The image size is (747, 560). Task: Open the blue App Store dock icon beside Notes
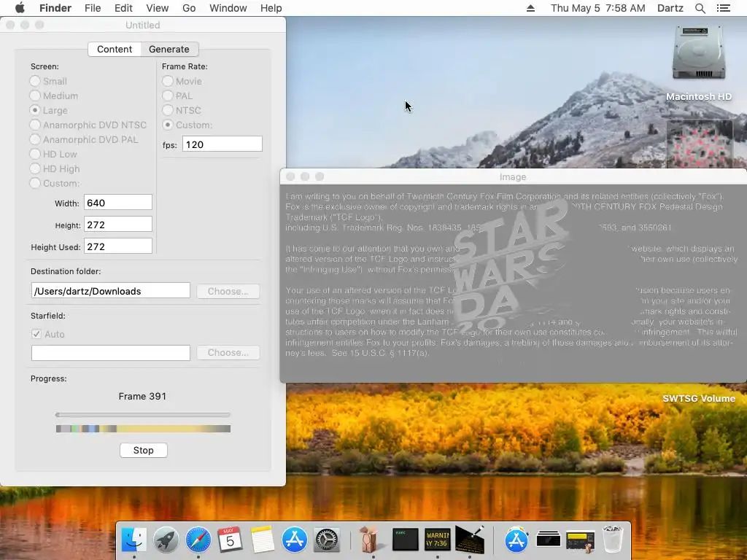(x=295, y=540)
